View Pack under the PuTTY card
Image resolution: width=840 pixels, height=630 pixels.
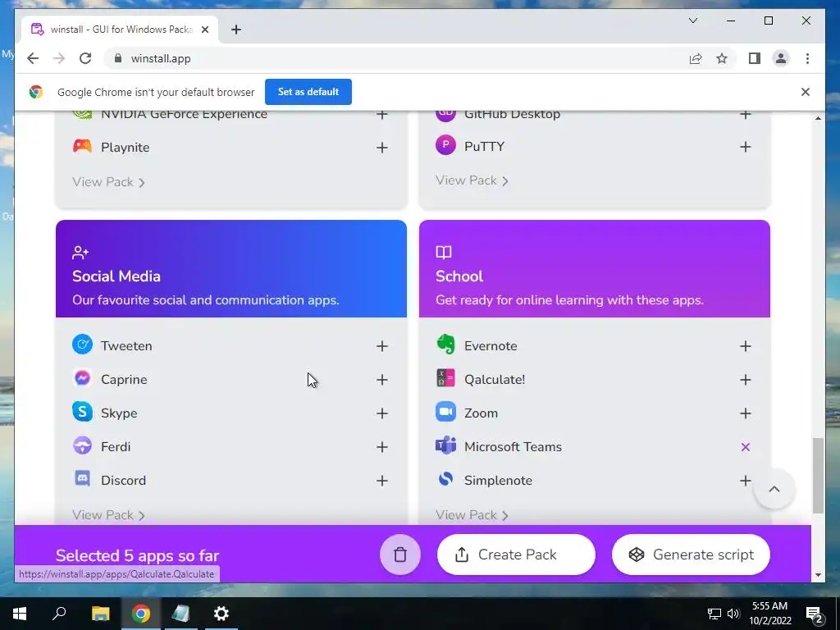[x=472, y=180]
